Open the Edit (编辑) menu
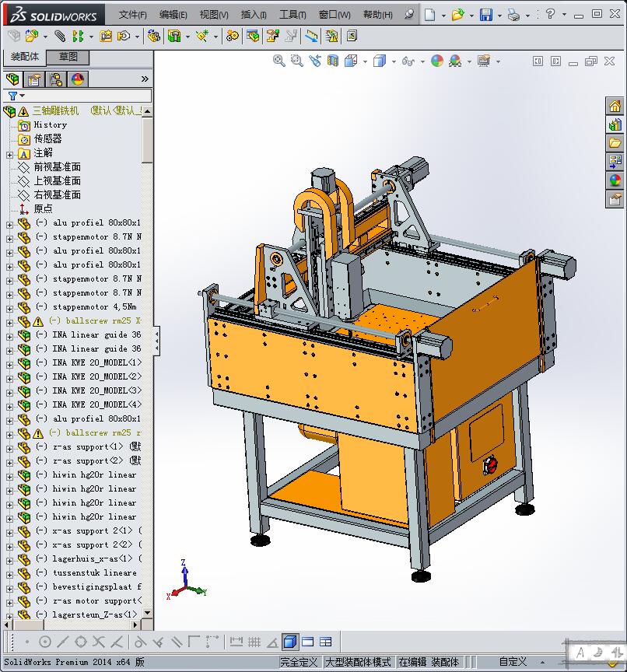The image size is (627, 672). click(x=173, y=15)
